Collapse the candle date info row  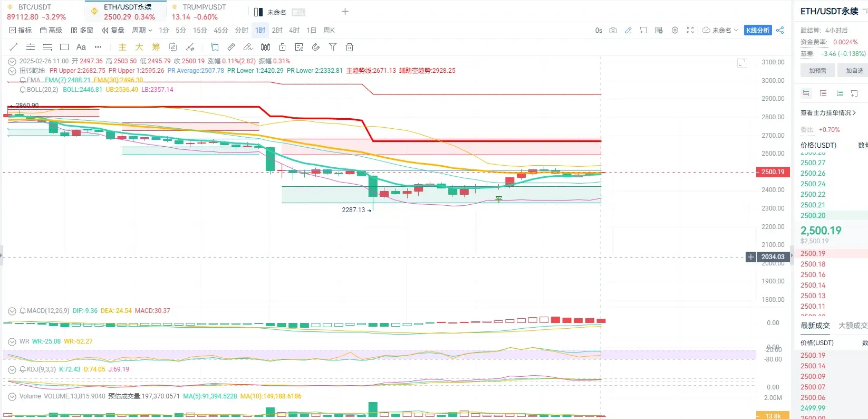[12, 61]
